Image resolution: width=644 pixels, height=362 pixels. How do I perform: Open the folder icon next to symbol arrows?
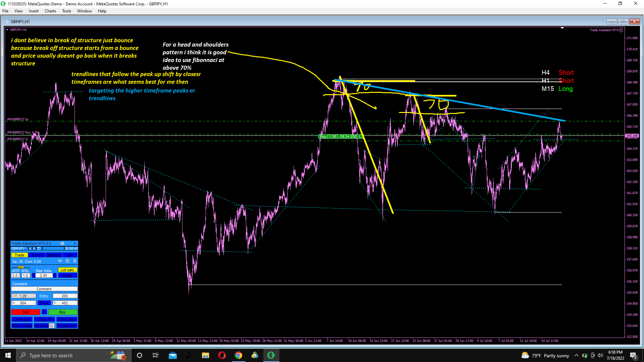[39, 248]
